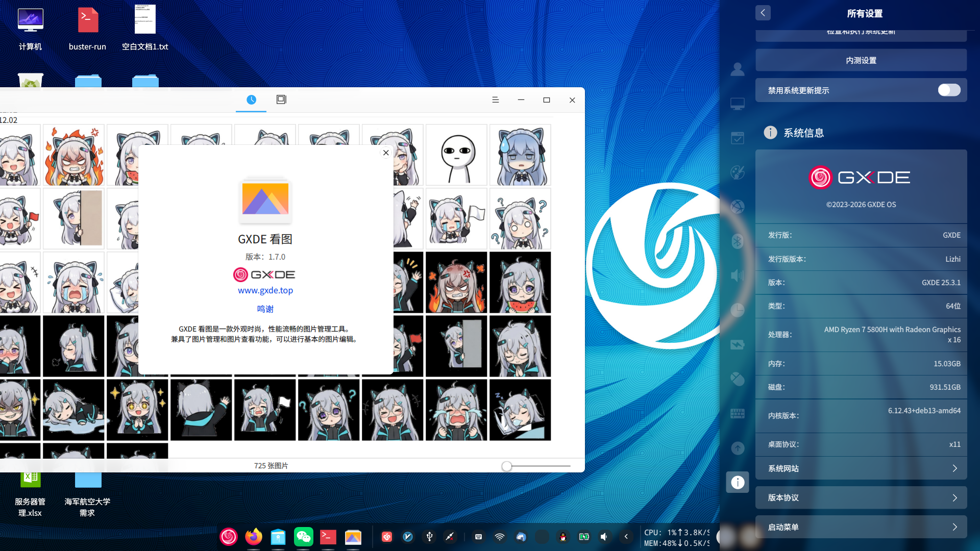This screenshot has width=980, height=551.
Task: Open the 内测设置 button
Action: 861,60
